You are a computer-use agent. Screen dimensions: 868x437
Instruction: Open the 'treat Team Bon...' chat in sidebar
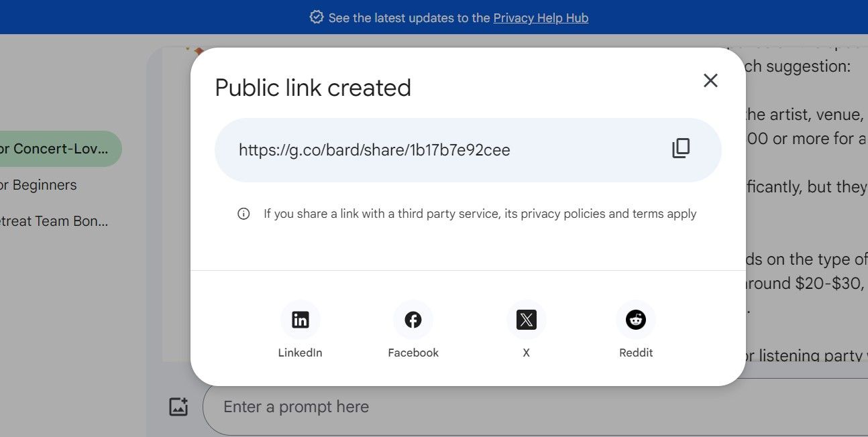(x=54, y=221)
